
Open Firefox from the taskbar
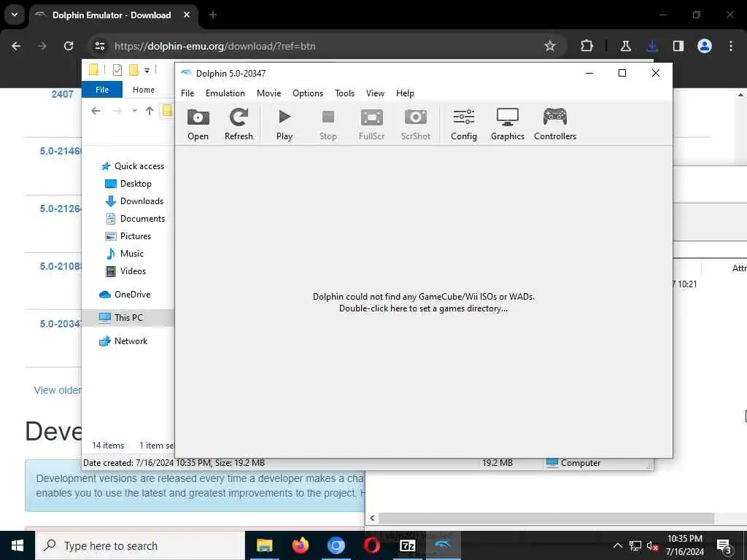tap(300, 545)
